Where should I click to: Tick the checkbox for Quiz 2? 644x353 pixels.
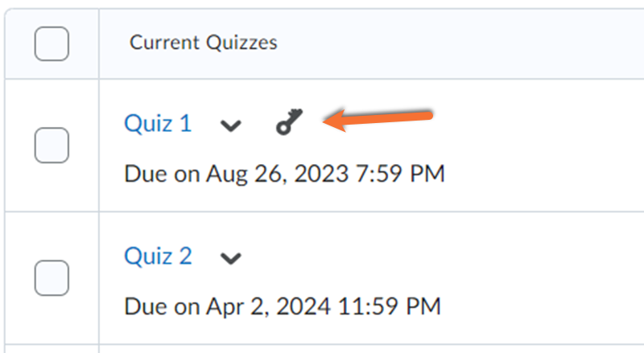(52, 278)
